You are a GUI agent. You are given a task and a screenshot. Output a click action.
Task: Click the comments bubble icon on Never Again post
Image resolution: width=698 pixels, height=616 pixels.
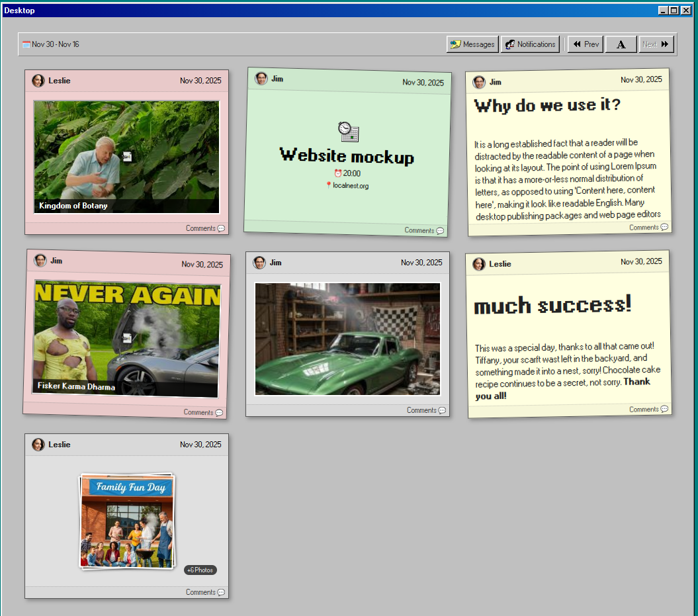click(x=220, y=412)
